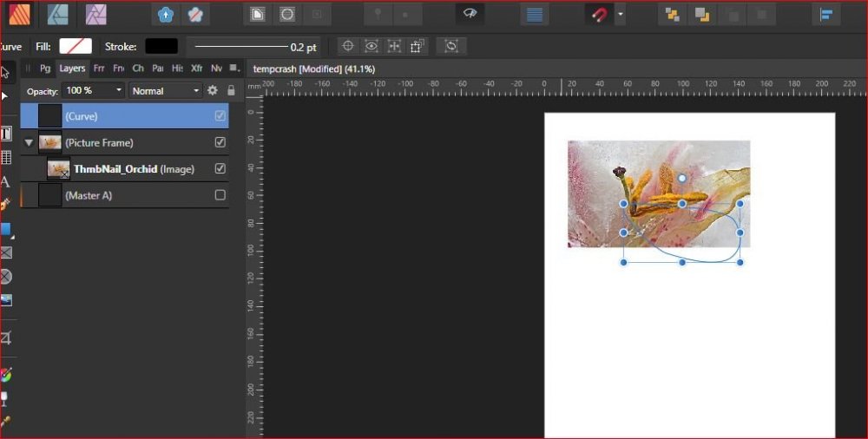The height and width of the screenshot is (439, 868).
Task: Select the (Curve) layer row
Action: (124, 115)
